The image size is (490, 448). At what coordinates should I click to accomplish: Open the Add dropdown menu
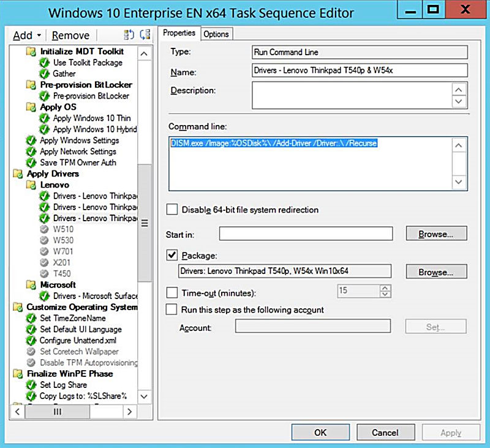[x=27, y=36]
